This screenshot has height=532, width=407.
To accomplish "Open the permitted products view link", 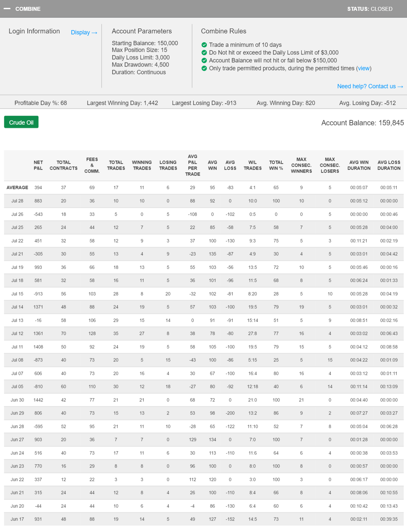I will (363, 68).
